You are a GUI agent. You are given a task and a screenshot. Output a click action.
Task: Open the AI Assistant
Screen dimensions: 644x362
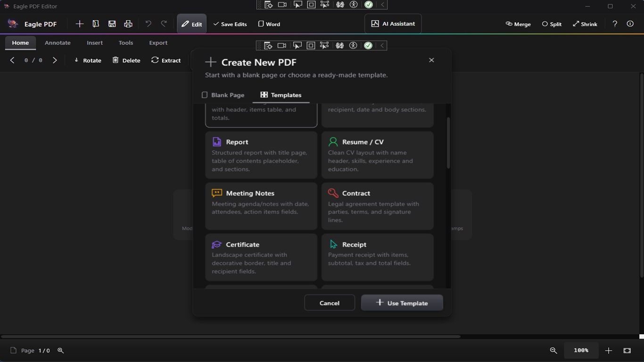[x=393, y=24]
